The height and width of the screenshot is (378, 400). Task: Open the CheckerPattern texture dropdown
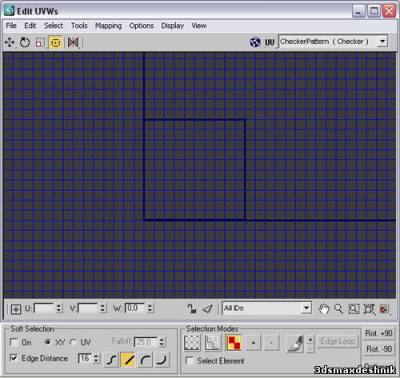click(x=382, y=42)
